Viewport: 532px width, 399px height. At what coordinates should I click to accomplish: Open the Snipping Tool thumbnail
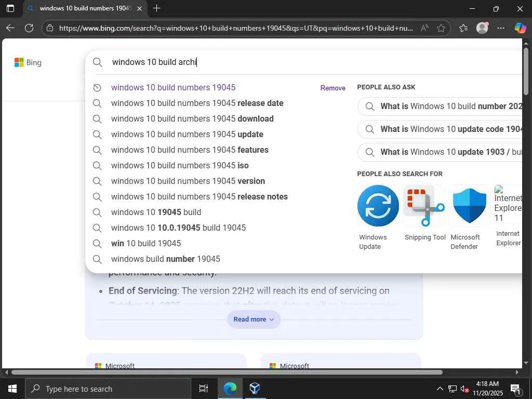pyautogui.click(x=424, y=206)
